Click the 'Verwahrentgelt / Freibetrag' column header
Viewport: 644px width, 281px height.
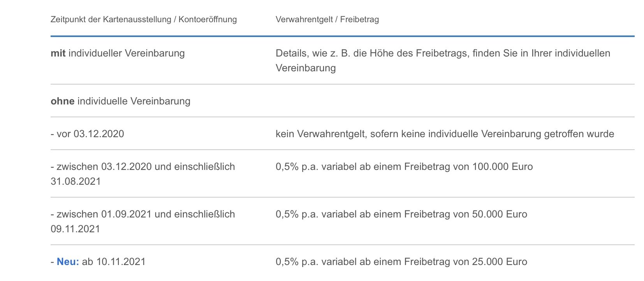(327, 19)
